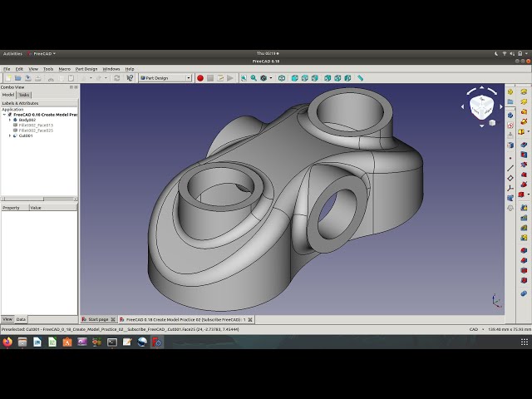532x399 pixels.
Task: Switch to the top view cube icon
Action: tap(305, 78)
